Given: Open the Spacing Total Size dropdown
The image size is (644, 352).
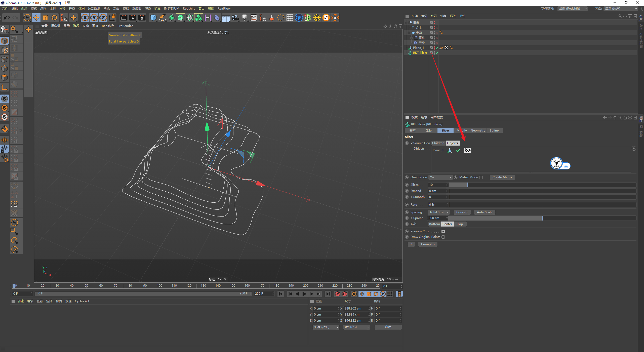Looking at the screenshot, I should [439, 212].
